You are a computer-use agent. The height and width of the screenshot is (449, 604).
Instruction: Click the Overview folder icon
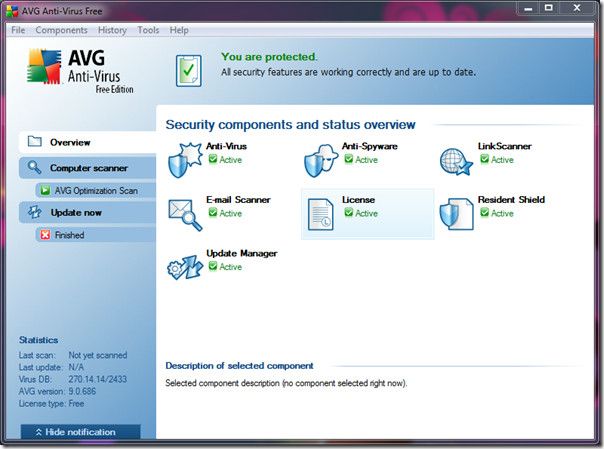(x=35, y=142)
